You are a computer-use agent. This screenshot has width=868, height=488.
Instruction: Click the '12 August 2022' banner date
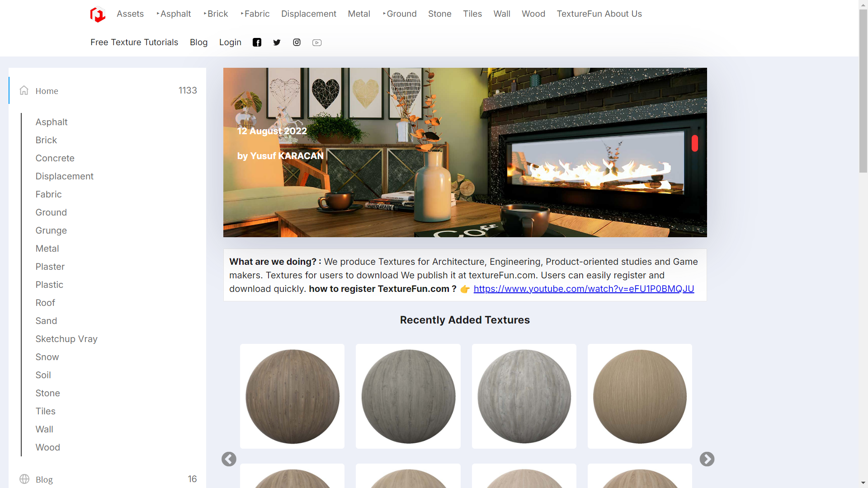click(272, 131)
